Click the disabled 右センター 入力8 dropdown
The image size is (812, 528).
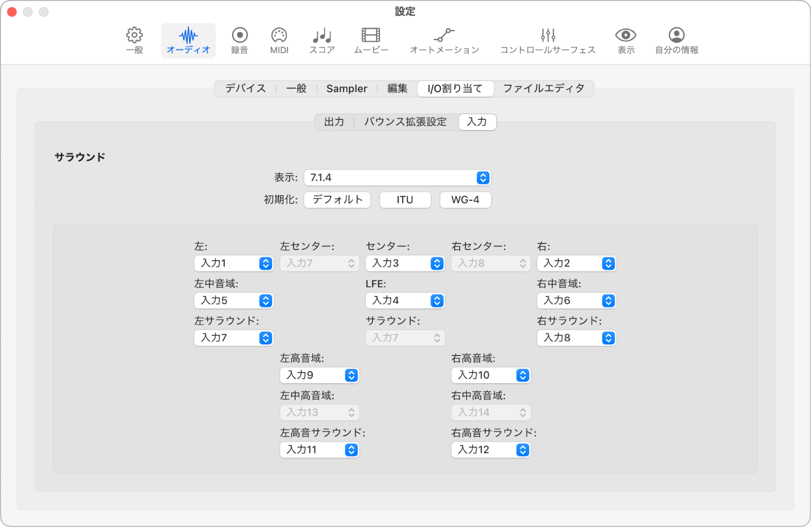point(491,263)
